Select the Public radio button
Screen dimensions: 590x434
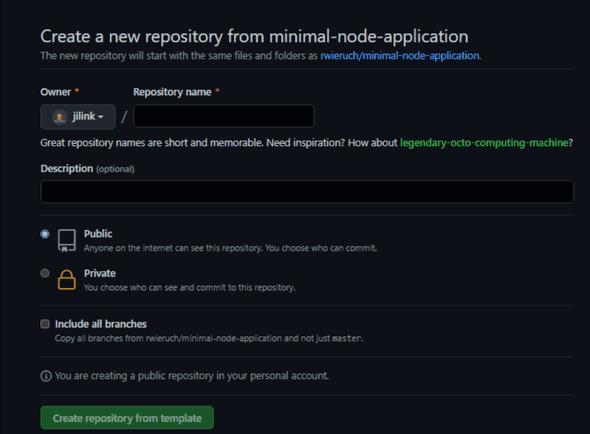point(45,234)
